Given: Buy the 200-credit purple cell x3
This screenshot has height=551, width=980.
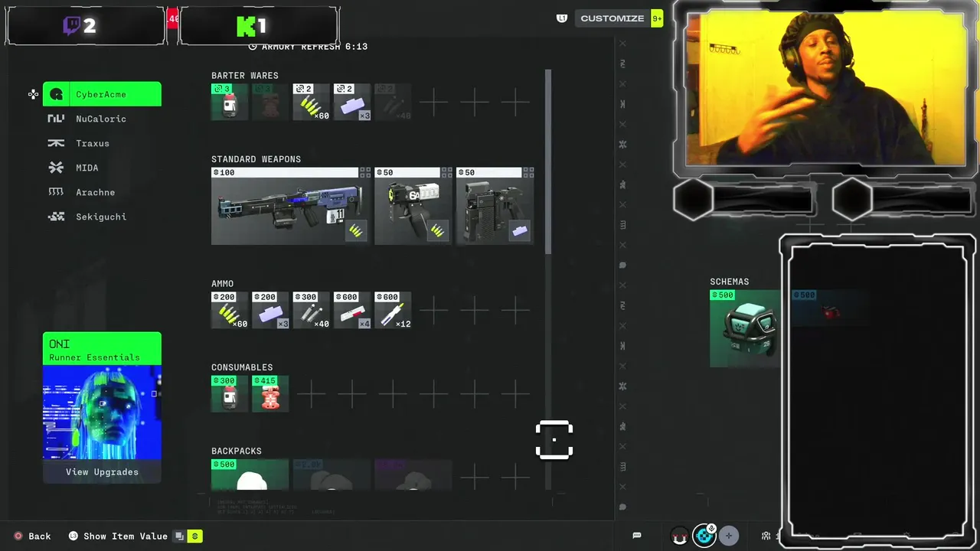Looking at the screenshot, I should 270,310.
